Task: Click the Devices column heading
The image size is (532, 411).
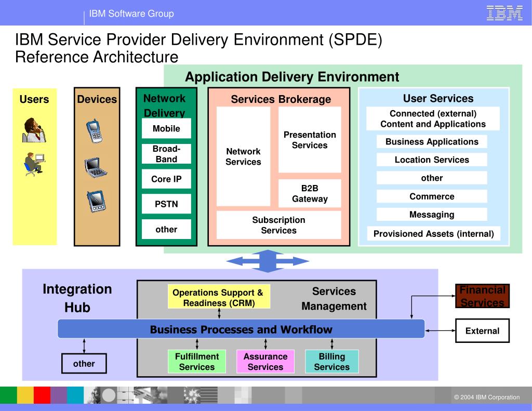Action: pos(97,99)
